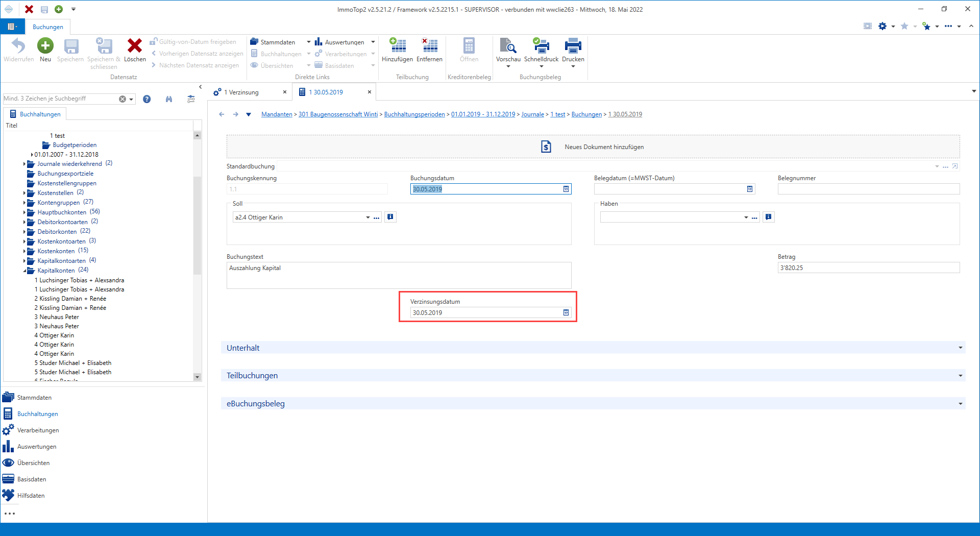The image size is (980, 536).
Task: Open Stammdaten in navigation pane
Action: pos(34,398)
